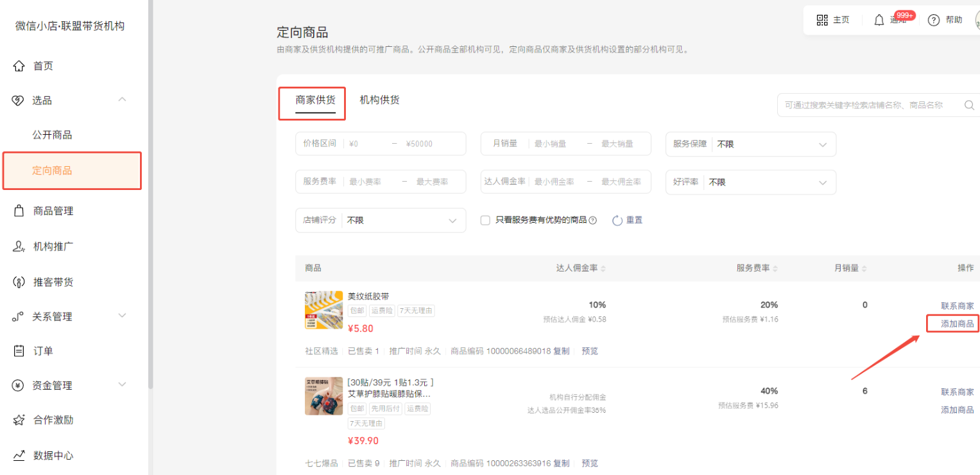
Task: Open the notification bell icon
Action: click(879, 20)
